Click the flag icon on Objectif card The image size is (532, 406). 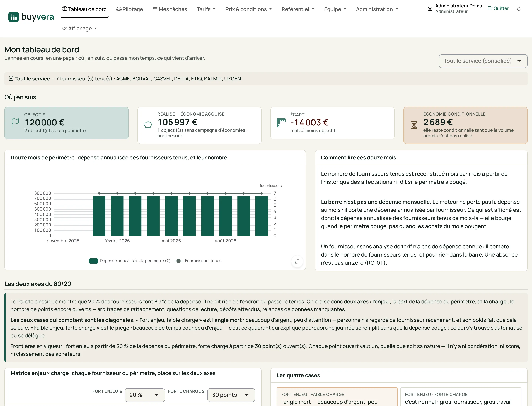pyautogui.click(x=15, y=123)
